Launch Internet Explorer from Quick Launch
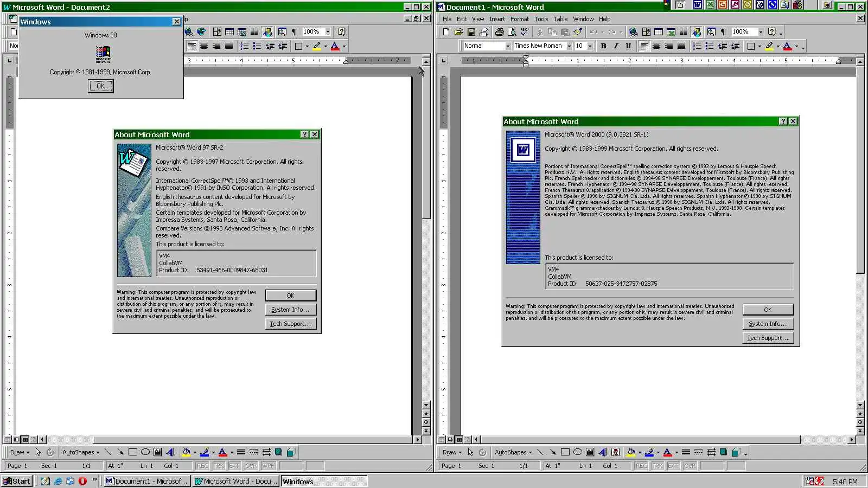Viewport: 868px width, 488px height. point(58,481)
